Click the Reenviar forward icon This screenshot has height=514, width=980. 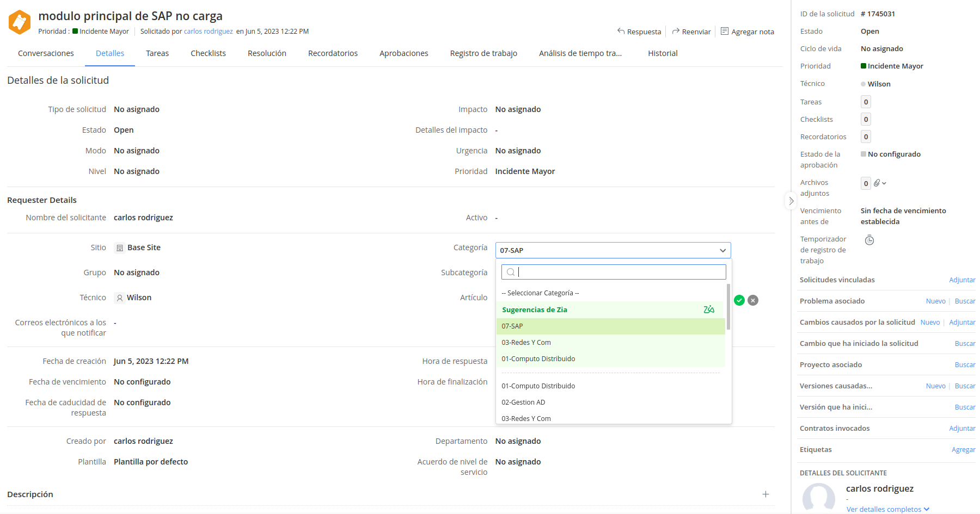coord(676,32)
